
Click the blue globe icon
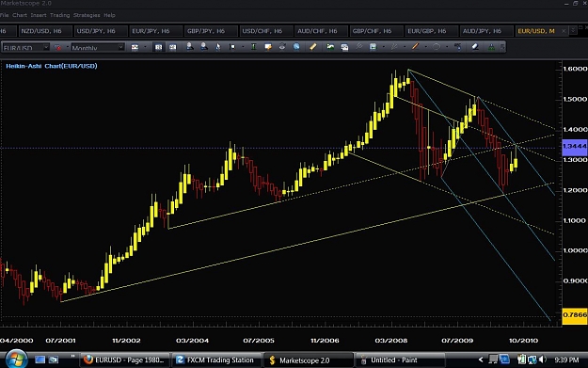click(x=296, y=47)
